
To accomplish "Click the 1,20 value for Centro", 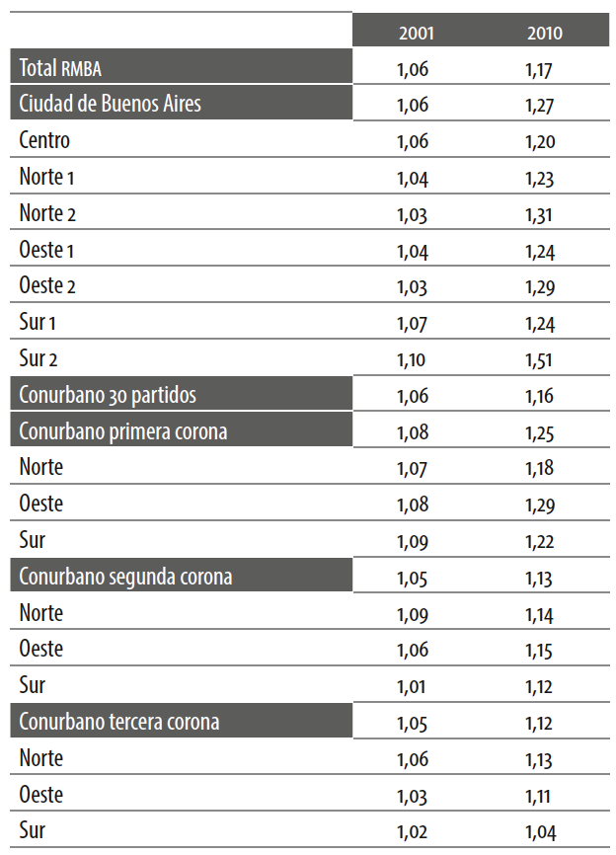I will tap(540, 141).
